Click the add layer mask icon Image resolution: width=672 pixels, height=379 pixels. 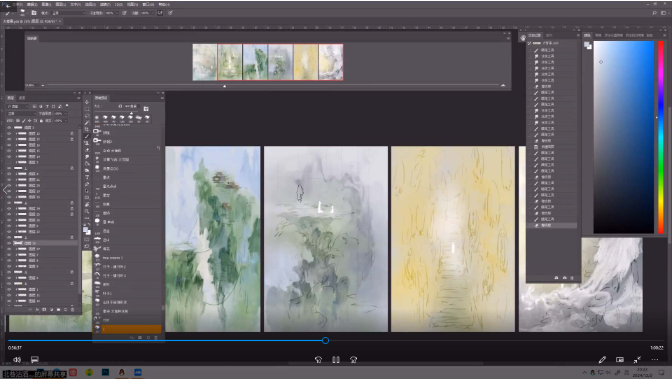point(44,310)
